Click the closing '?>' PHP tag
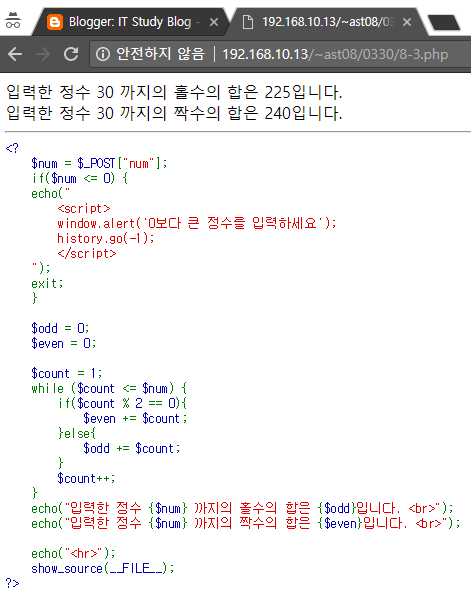Screen dimensions: 471x594 12,583
